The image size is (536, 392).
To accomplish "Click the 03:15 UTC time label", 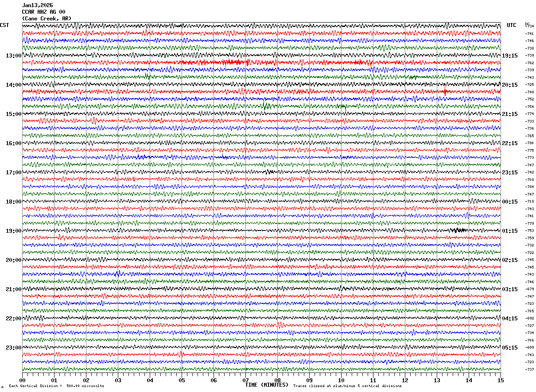I will click(510, 289).
